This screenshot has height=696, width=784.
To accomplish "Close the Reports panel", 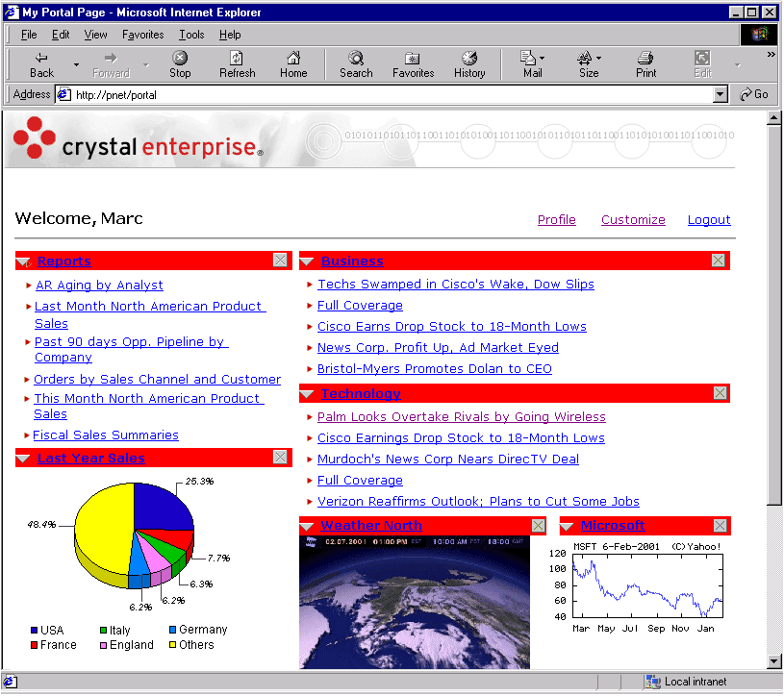I will pyautogui.click(x=281, y=260).
